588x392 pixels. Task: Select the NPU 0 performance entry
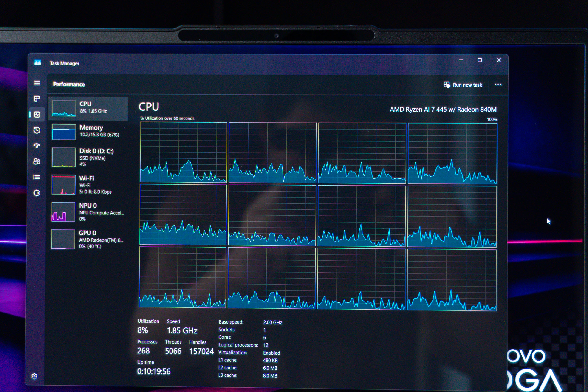point(88,212)
